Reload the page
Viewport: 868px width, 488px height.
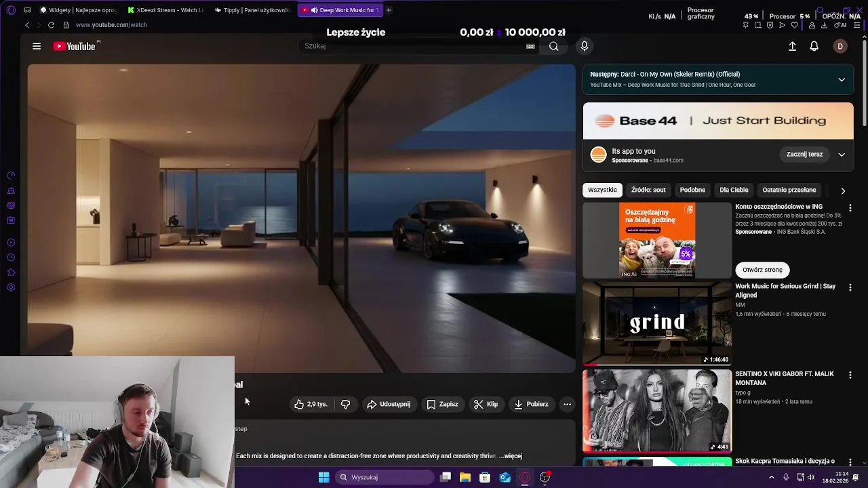tap(51, 25)
